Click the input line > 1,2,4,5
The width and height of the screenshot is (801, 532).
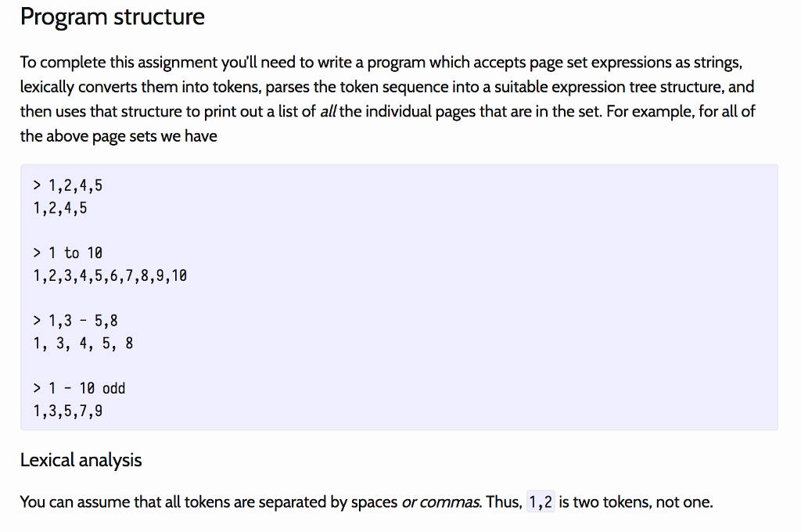(67, 185)
